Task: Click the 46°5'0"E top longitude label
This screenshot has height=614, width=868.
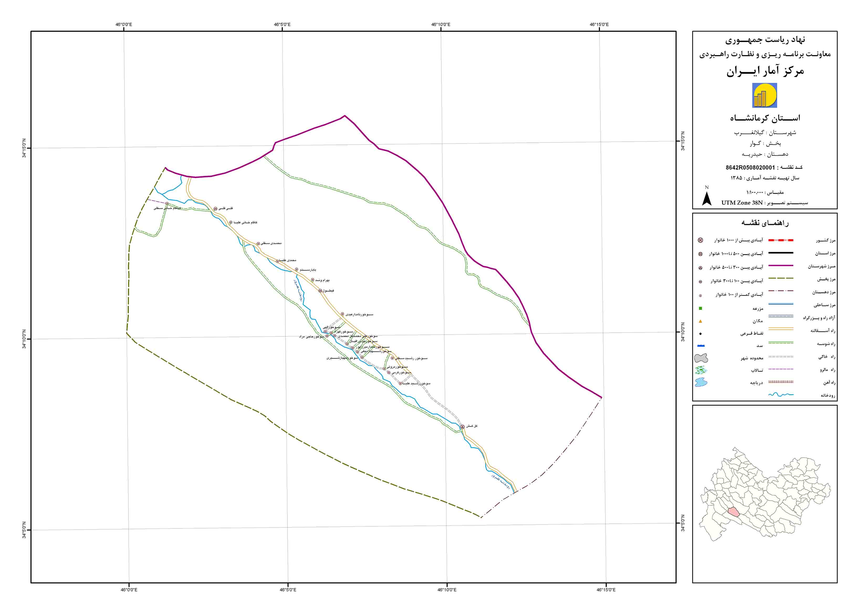Action: [282, 25]
